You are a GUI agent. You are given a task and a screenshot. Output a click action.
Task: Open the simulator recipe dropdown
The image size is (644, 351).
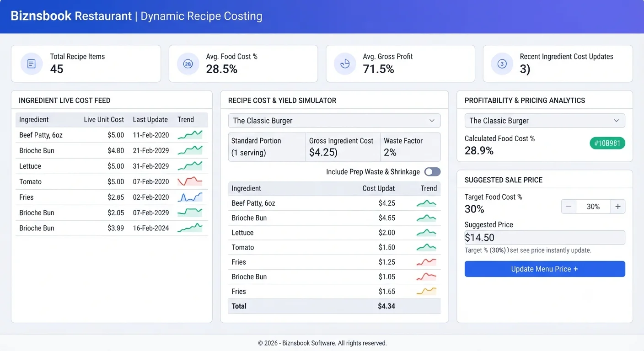click(334, 121)
